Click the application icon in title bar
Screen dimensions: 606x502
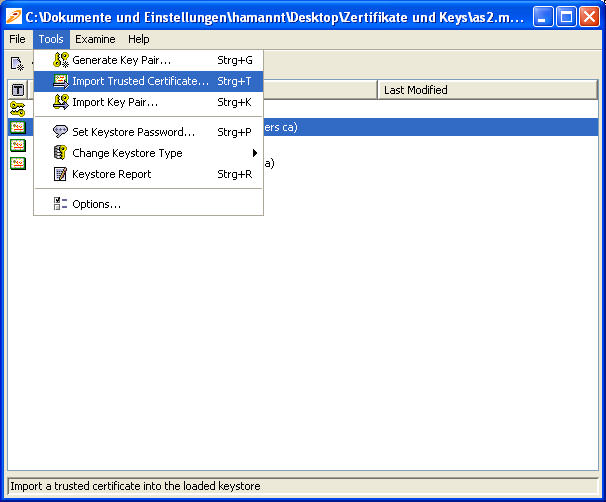(x=14, y=16)
